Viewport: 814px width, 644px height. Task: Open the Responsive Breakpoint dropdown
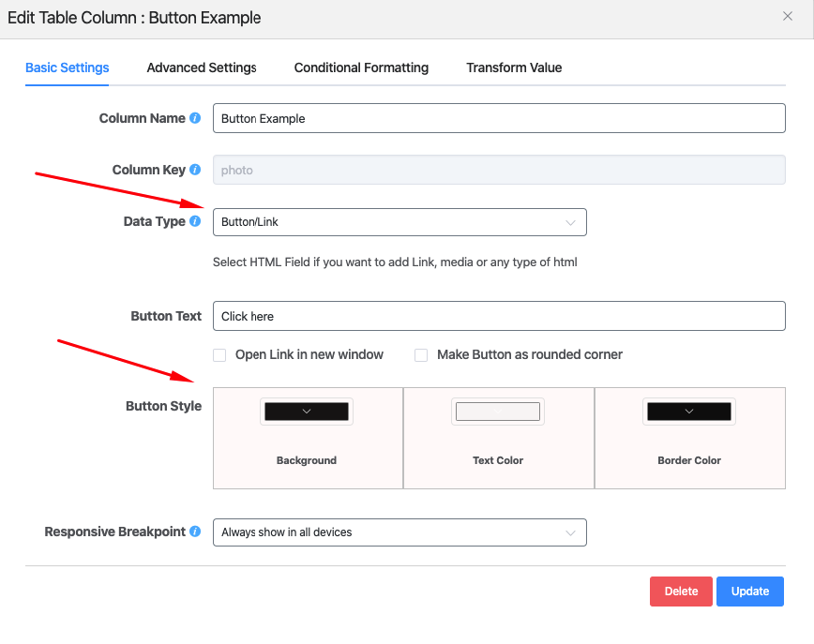tap(399, 532)
